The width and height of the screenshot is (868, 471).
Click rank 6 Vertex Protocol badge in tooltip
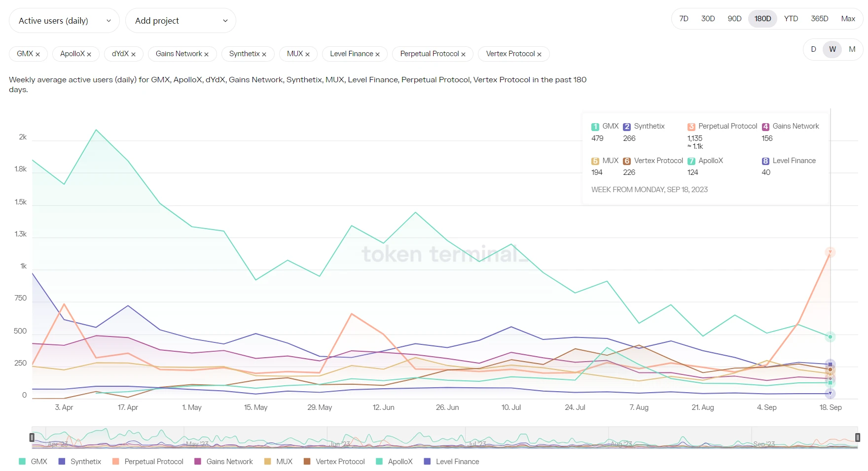tap(627, 161)
